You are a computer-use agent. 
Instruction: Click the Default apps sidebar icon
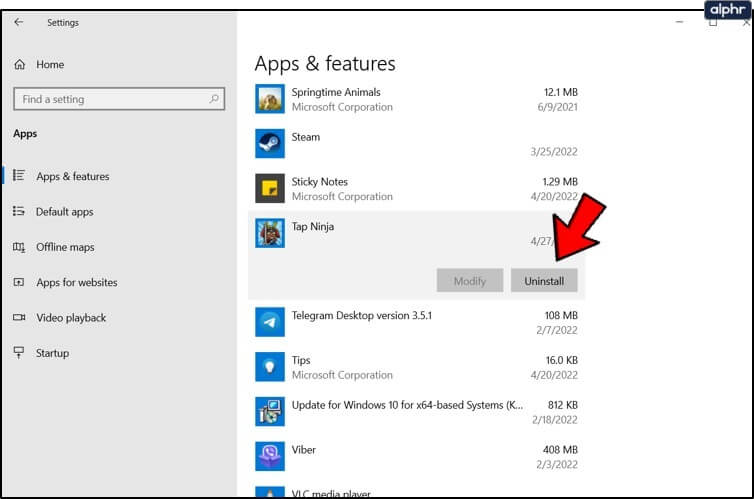click(x=19, y=211)
